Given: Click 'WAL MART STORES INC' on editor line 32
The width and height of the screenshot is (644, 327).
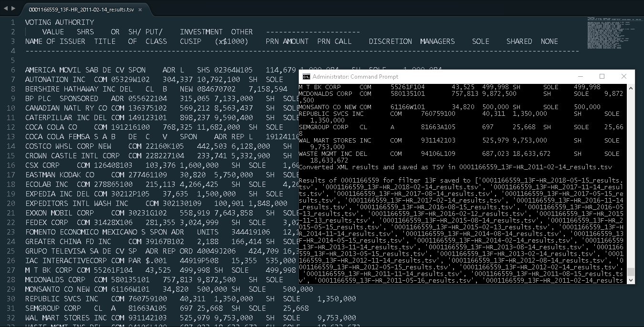Looking at the screenshot, I should [66, 318].
